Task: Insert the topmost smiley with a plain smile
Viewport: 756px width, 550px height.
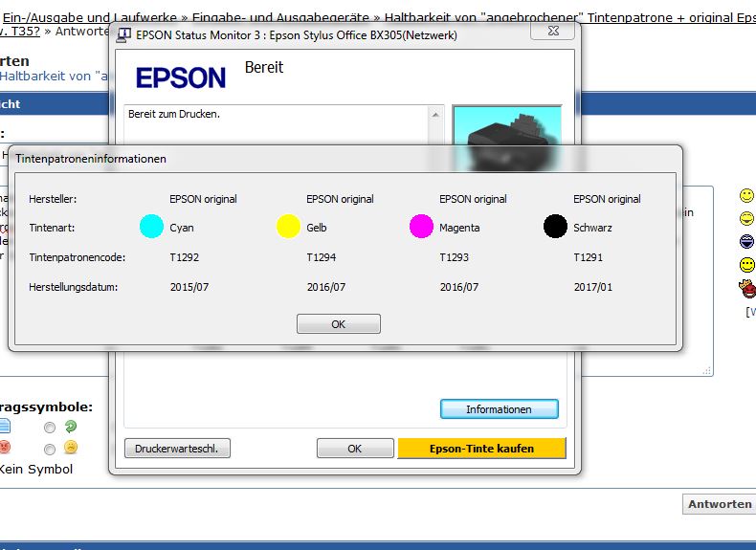Action: (x=746, y=196)
